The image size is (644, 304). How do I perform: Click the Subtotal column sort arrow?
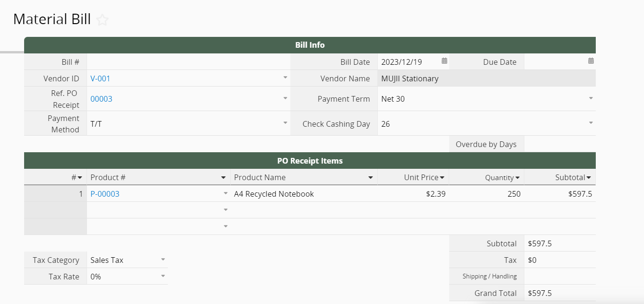pyautogui.click(x=589, y=178)
